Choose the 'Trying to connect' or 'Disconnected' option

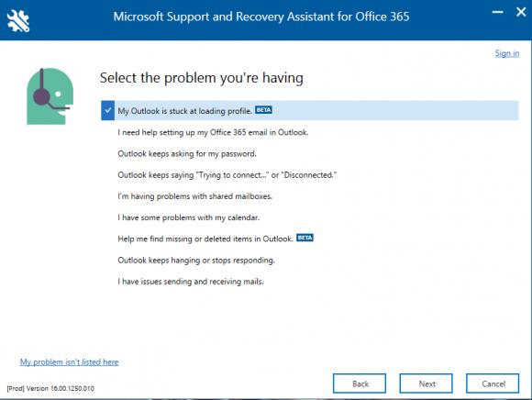(227, 175)
